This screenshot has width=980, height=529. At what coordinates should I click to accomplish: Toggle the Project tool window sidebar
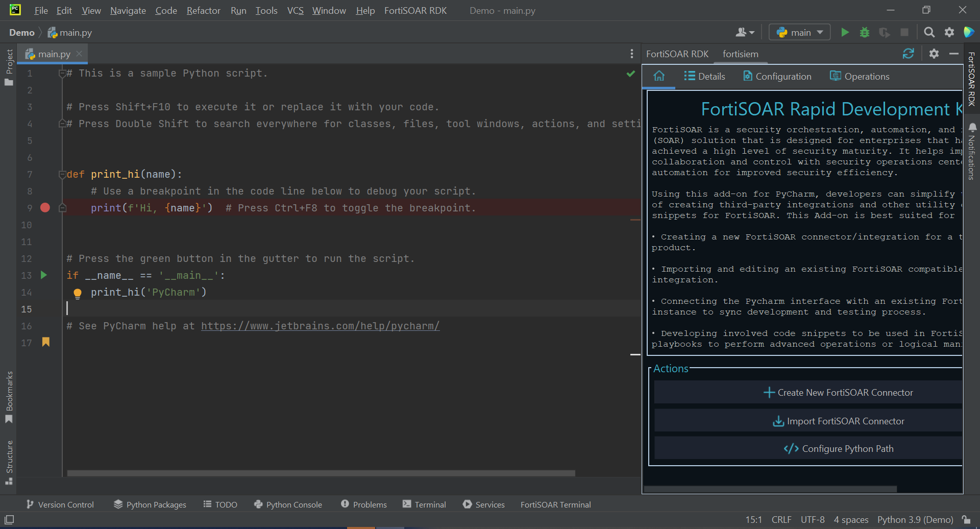pos(9,67)
